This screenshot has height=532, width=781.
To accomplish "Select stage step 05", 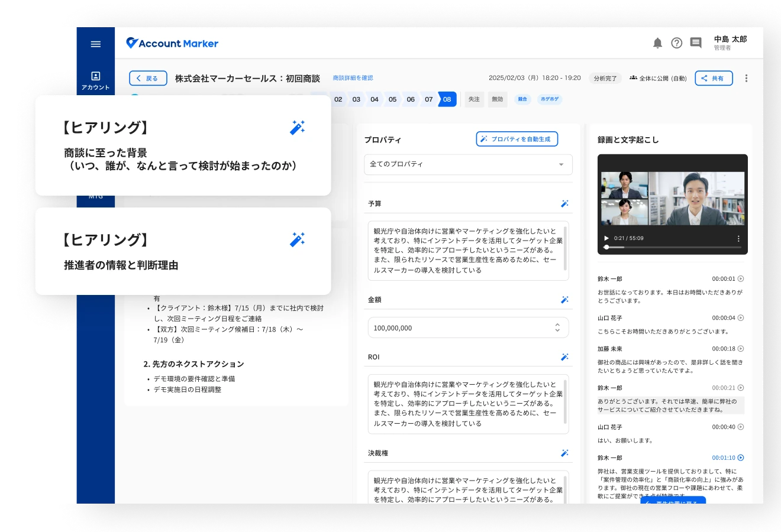I will pos(392,99).
